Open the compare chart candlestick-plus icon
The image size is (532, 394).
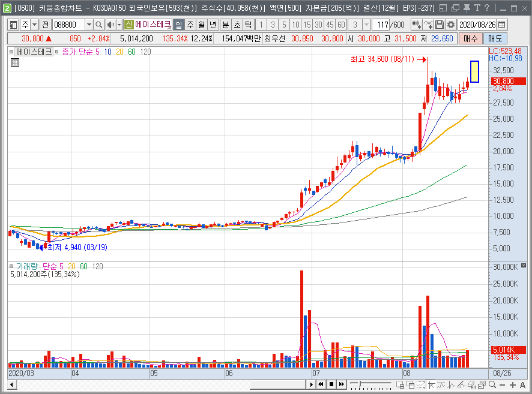(416, 25)
